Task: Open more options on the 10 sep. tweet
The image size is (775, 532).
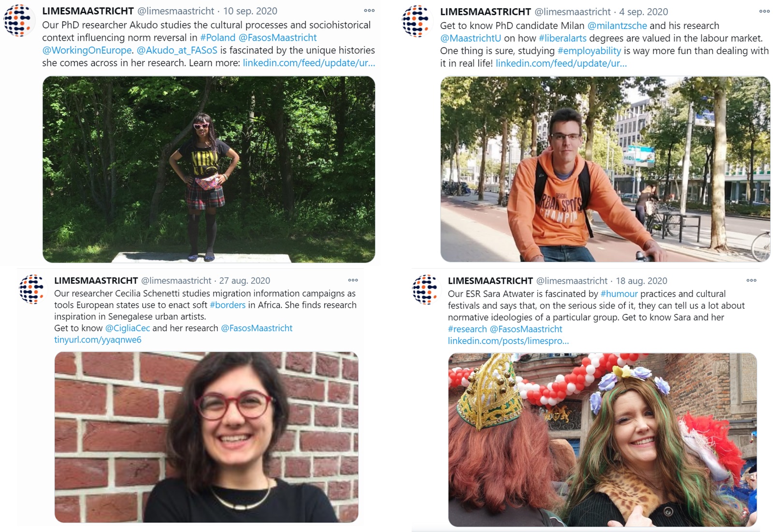Action: [369, 11]
